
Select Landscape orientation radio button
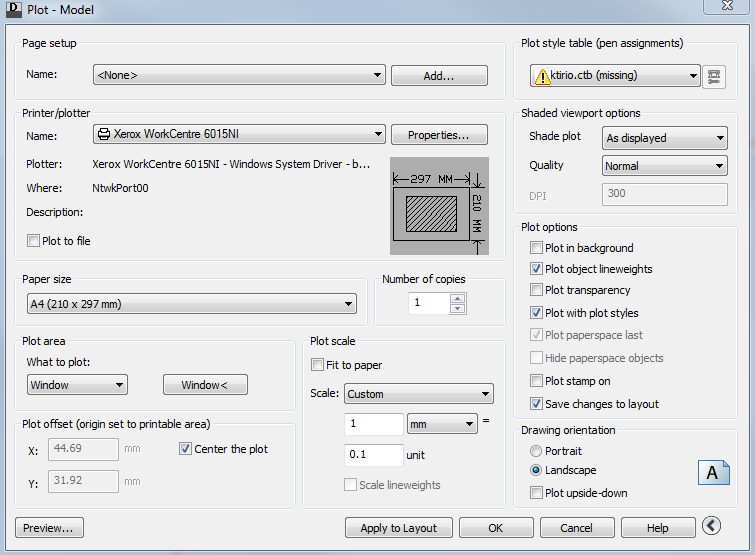(x=535, y=470)
